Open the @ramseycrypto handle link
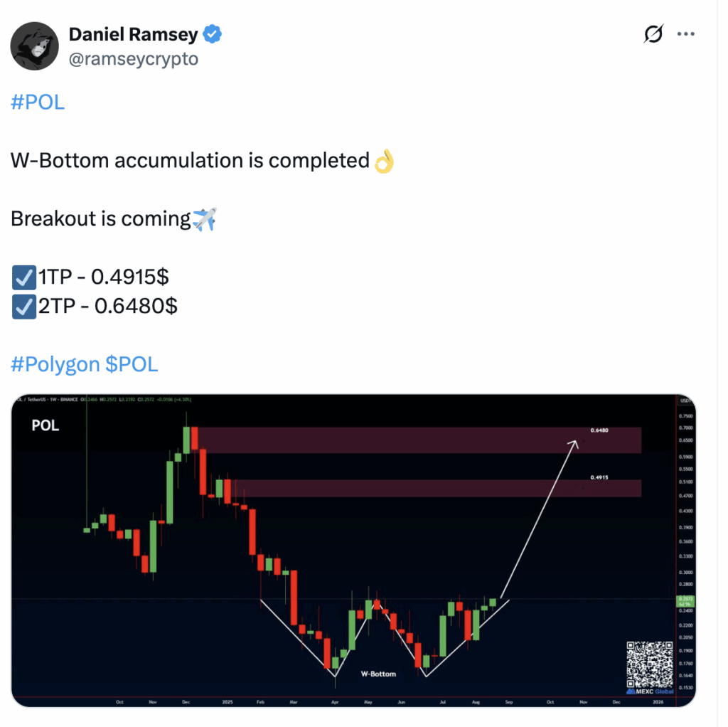Screen dimensions: 728x727 click(134, 59)
